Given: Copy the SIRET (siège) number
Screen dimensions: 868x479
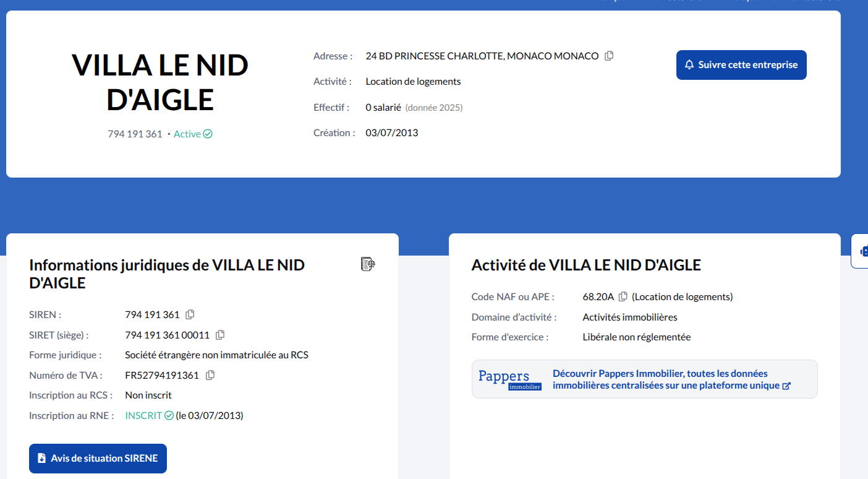Looking at the screenshot, I should click(x=219, y=335).
